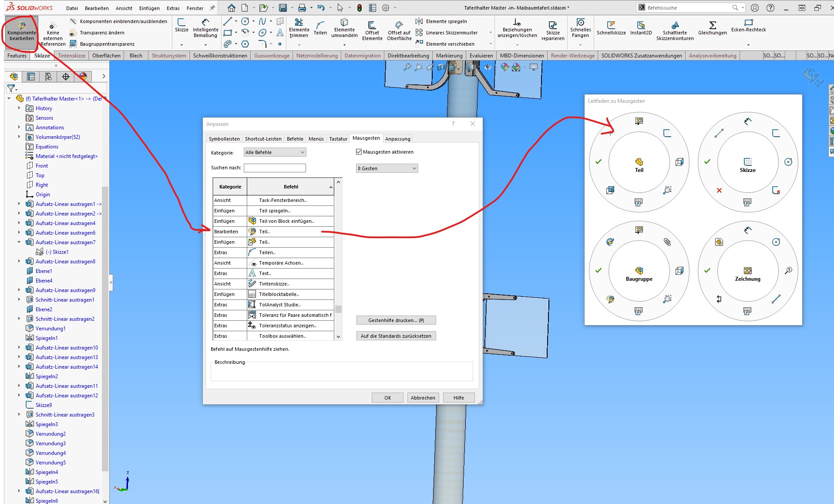Open the Tastatur tab in Anpassen dialog
Screen dimensions: 834x504
pos(338,139)
